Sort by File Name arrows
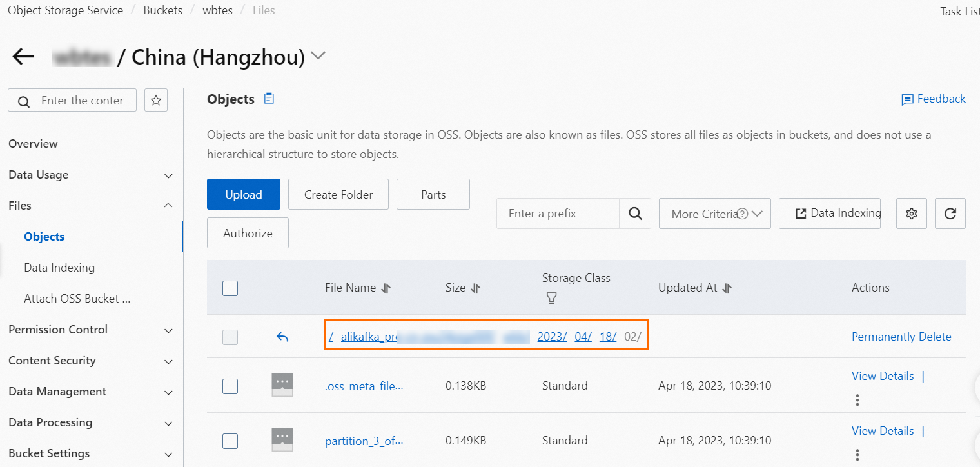 pyautogui.click(x=386, y=288)
